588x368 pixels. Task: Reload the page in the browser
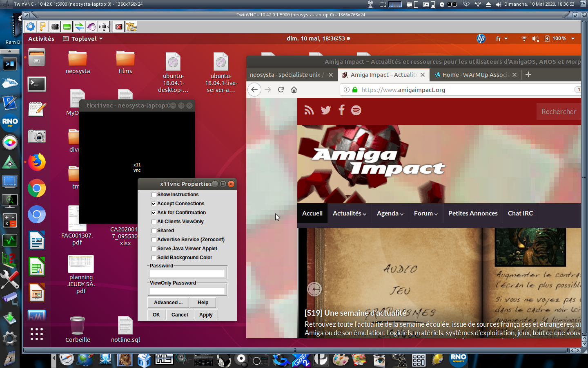pyautogui.click(x=281, y=90)
